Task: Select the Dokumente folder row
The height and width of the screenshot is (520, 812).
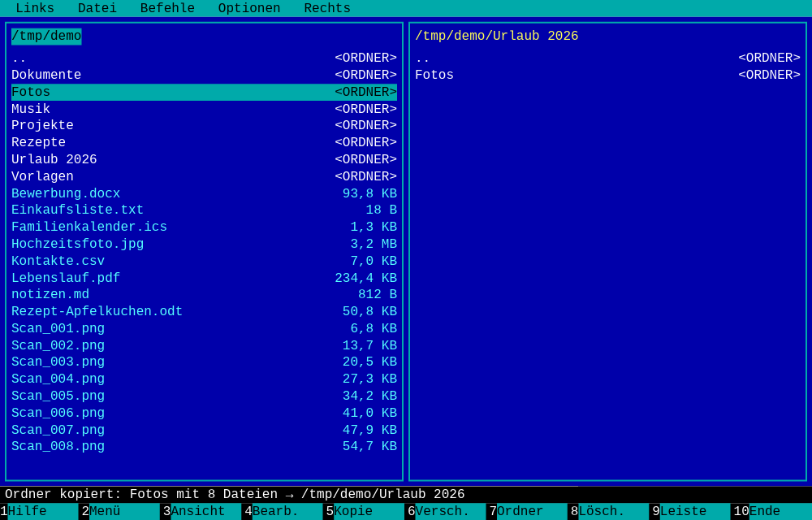Action: [x=204, y=75]
